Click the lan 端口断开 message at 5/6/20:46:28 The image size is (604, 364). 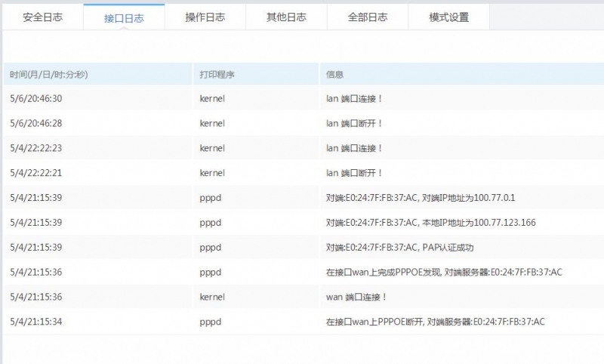click(x=354, y=123)
